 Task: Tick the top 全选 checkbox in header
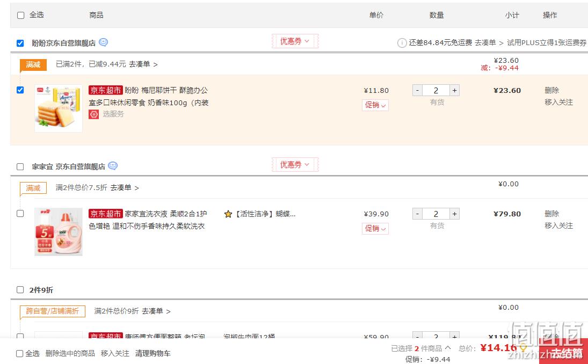click(x=20, y=15)
